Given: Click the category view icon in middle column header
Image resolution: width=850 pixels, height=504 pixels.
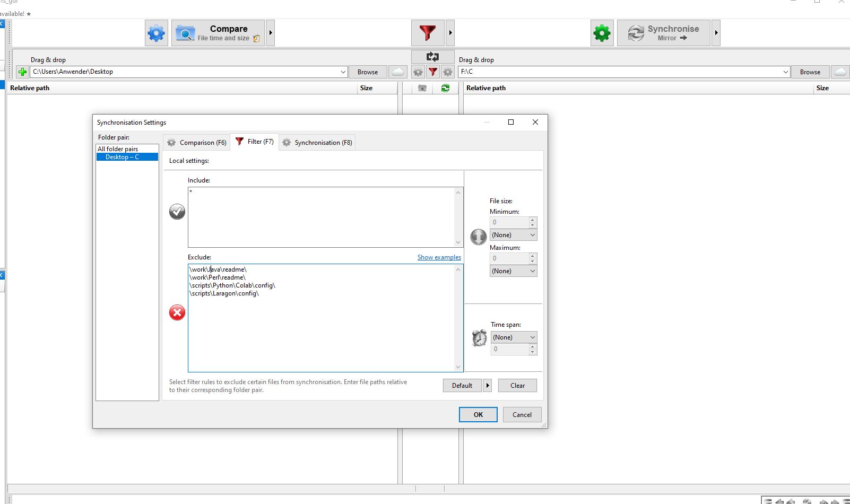Looking at the screenshot, I should [422, 88].
